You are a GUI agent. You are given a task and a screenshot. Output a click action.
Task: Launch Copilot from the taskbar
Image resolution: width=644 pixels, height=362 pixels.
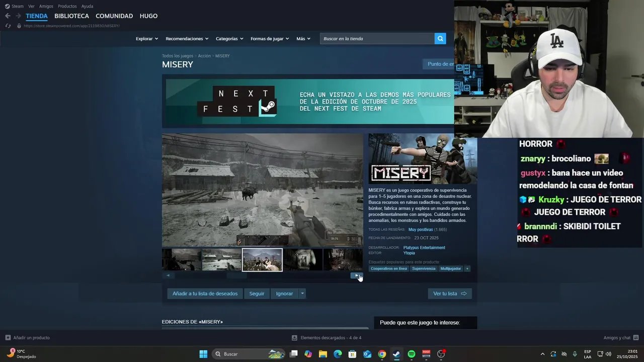pyautogui.click(x=308, y=354)
